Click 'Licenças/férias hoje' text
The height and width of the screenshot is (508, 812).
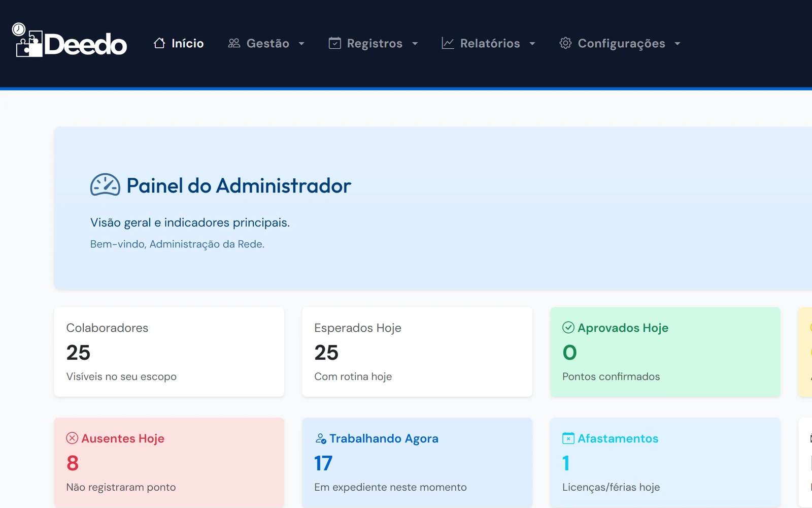click(x=611, y=487)
